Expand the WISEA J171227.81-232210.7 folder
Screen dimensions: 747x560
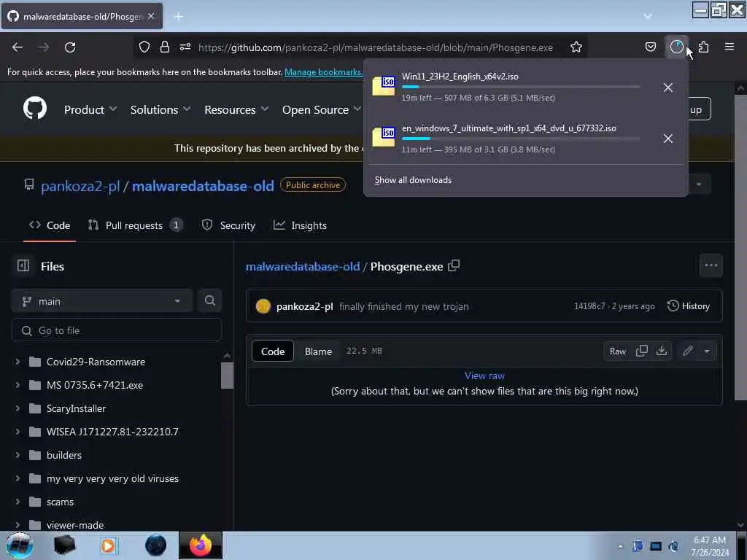(18, 432)
